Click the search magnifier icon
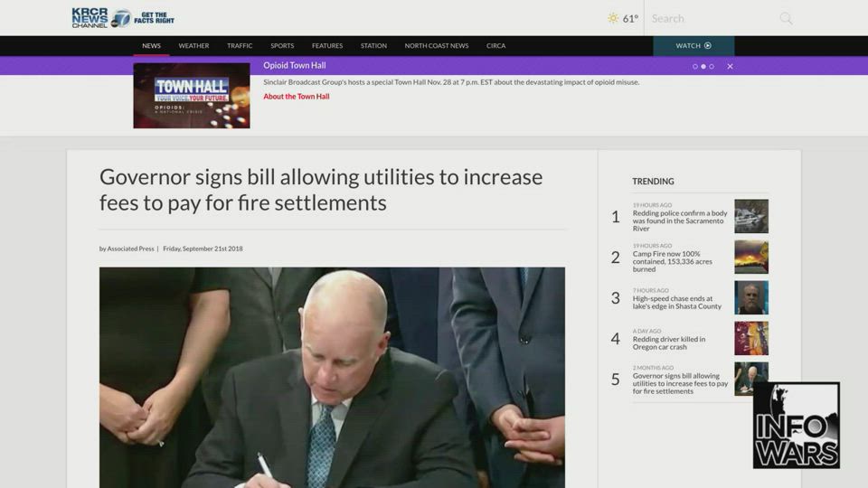This screenshot has height=488, width=868. pos(786,18)
